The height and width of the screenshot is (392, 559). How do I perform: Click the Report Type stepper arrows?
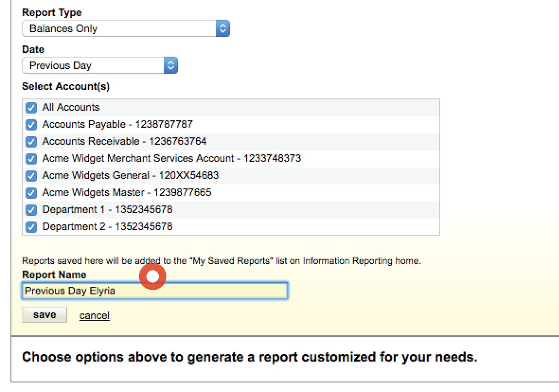[x=223, y=28]
